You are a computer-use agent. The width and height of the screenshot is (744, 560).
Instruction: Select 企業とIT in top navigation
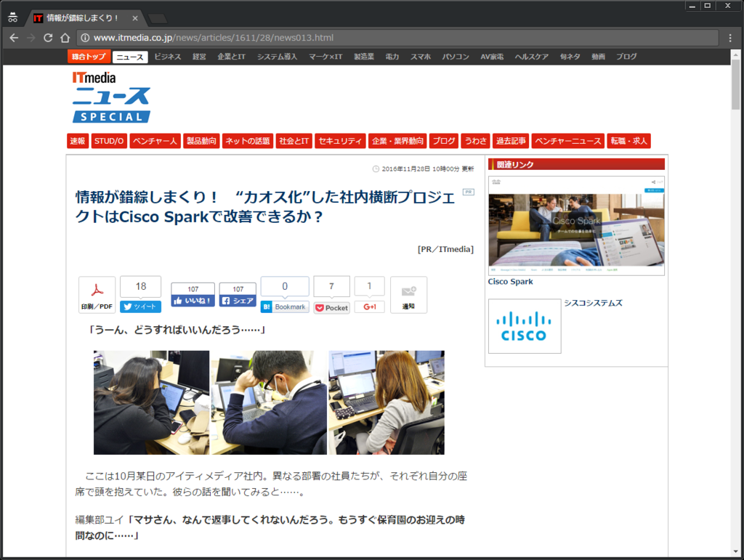(231, 57)
